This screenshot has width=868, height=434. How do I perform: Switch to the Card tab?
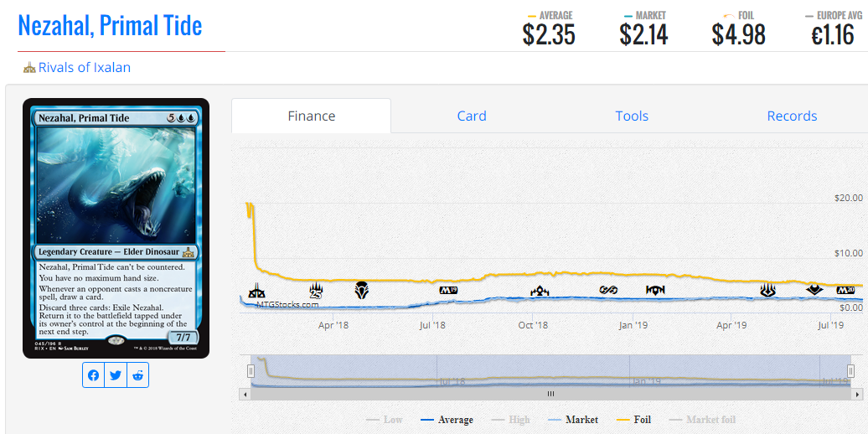pyautogui.click(x=472, y=116)
